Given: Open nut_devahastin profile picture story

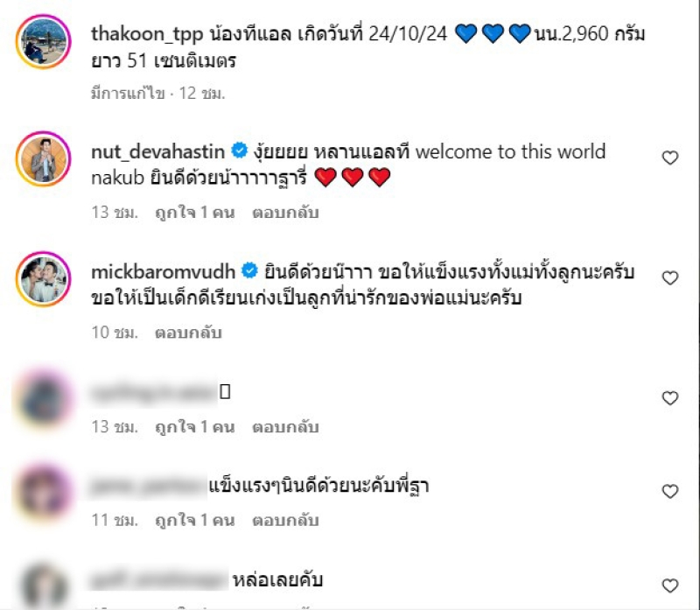Looking at the screenshot, I should point(43,159).
